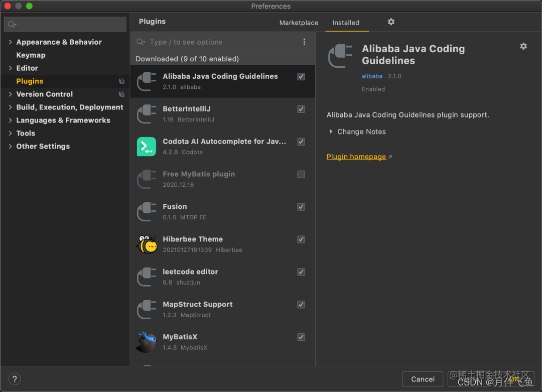
Task: Select the Fusion plugin title
Action: [175, 206]
